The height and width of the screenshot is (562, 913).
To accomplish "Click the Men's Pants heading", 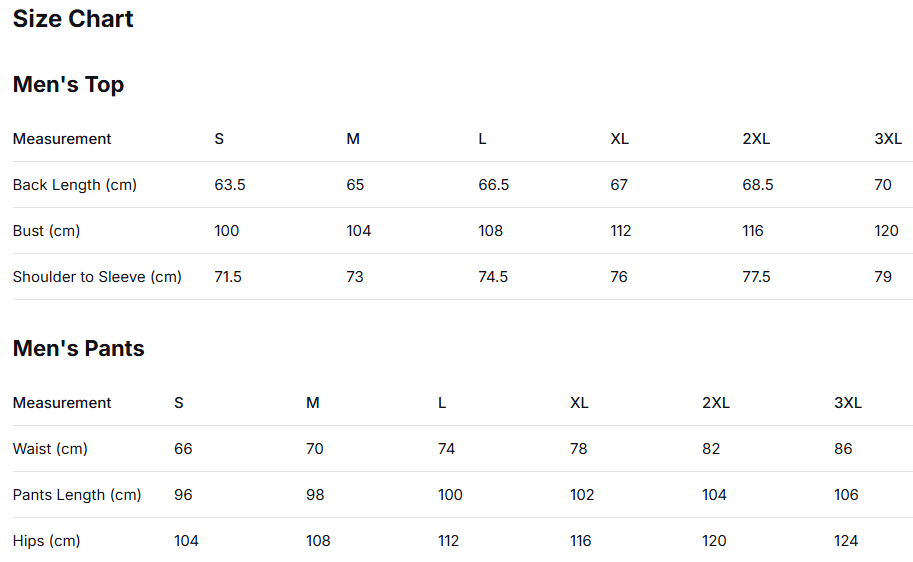I will coord(78,349).
